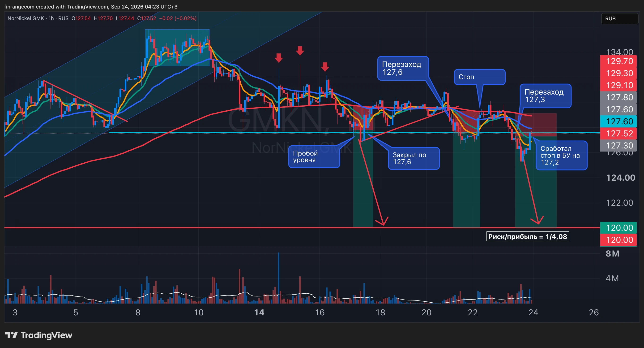Select the 'Перезаход 127,3' annotation bubble
The height and width of the screenshot is (348, 644).
(546, 96)
